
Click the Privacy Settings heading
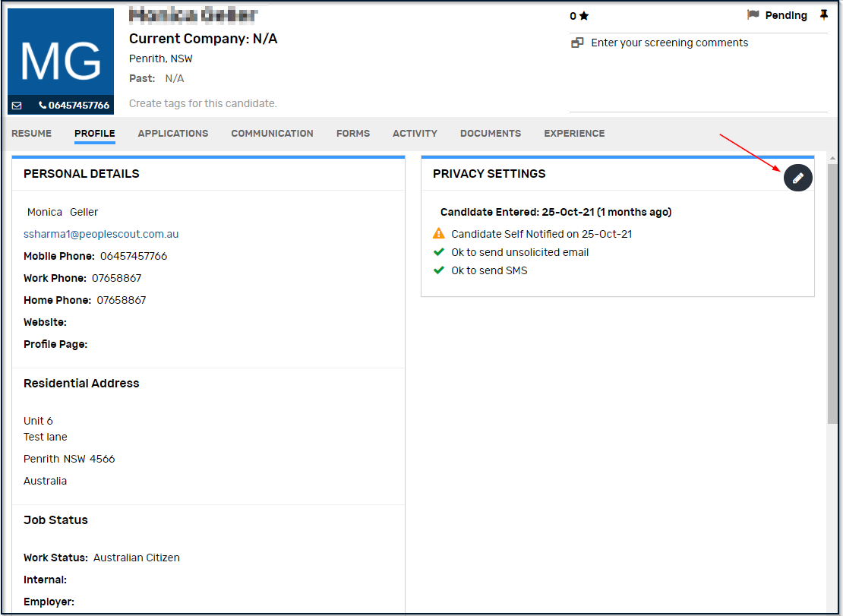(489, 174)
